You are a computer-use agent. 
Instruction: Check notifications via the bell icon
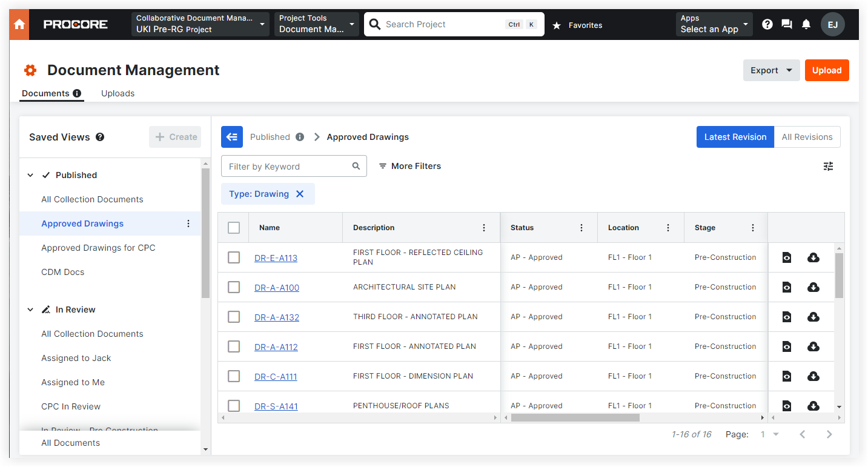coord(806,24)
